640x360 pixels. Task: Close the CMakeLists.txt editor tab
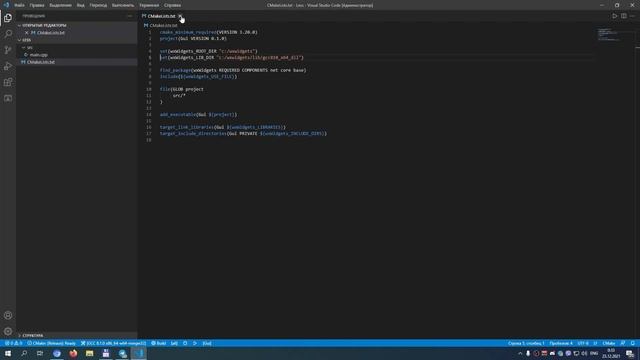pyautogui.click(x=180, y=16)
